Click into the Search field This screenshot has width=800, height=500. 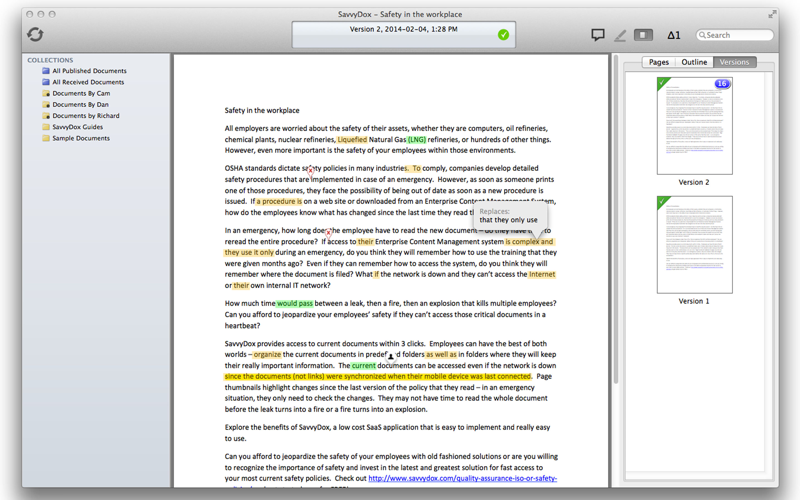point(735,35)
